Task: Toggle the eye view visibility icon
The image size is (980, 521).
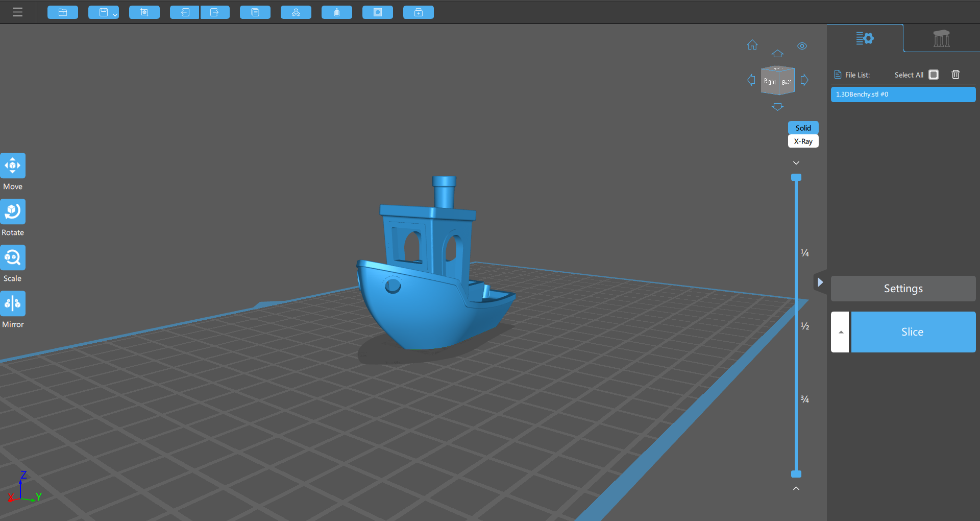Action: tap(802, 46)
